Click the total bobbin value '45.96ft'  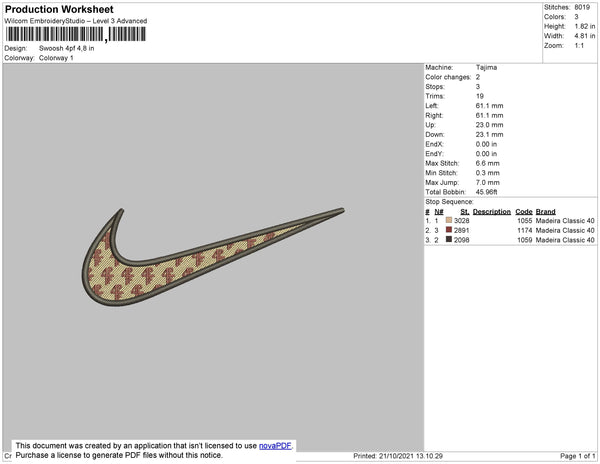tap(486, 192)
